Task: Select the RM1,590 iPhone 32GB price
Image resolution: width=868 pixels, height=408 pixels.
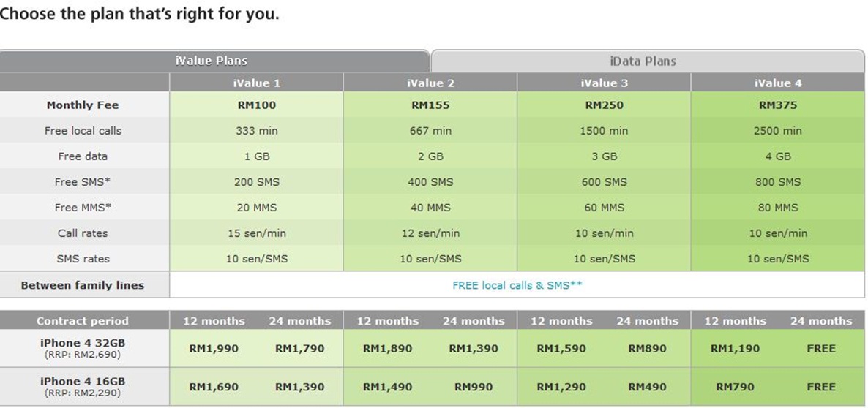Action: pyautogui.click(x=561, y=349)
